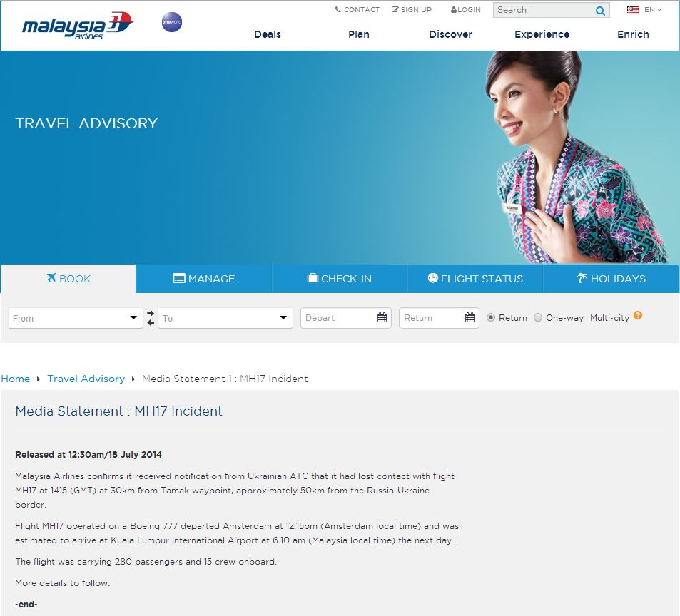Click the search magnifier icon
Viewport: 680px width, 616px height.
pos(600,11)
